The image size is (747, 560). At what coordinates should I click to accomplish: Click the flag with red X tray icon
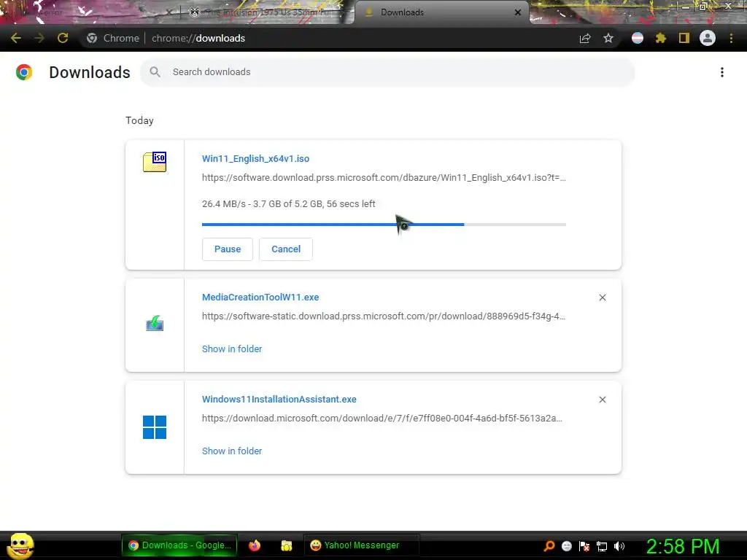pos(584,546)
